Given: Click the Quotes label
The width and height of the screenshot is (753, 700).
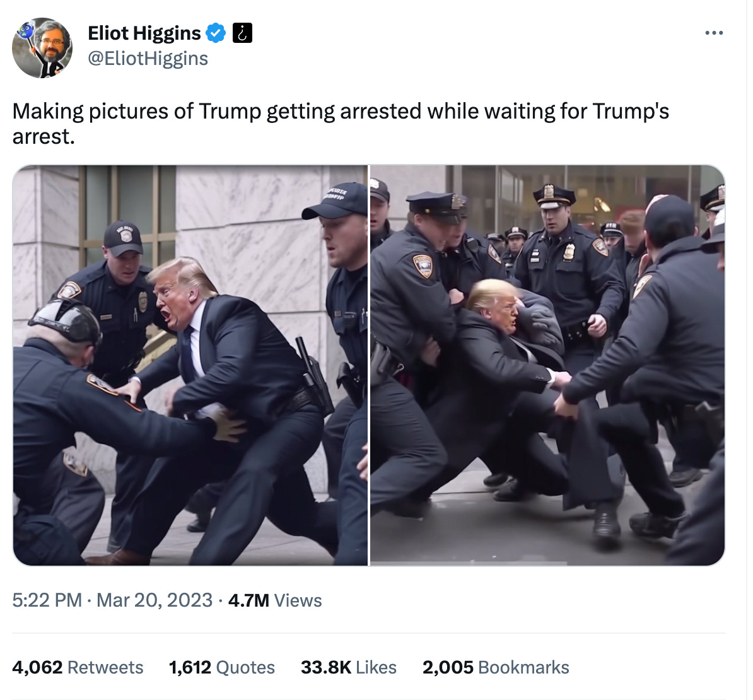Looking at the screenshot, I should coord(245,667).
